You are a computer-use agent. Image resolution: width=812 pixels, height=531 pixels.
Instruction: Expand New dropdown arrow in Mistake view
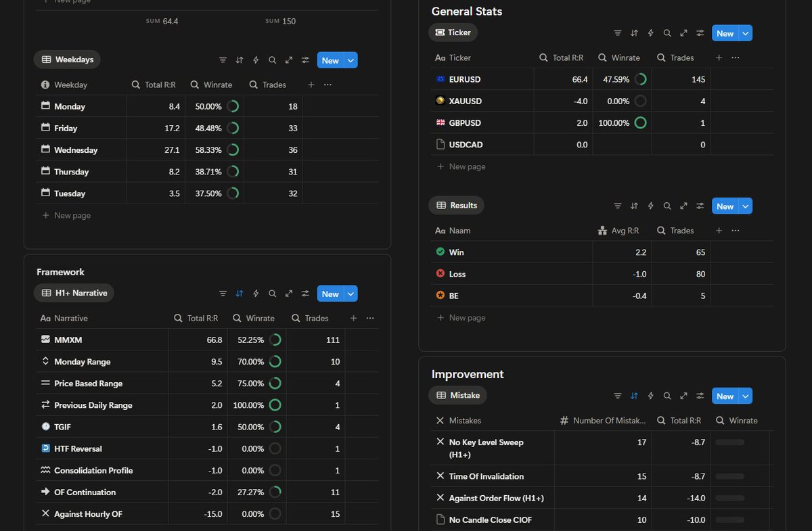click(x=746, y=396)
